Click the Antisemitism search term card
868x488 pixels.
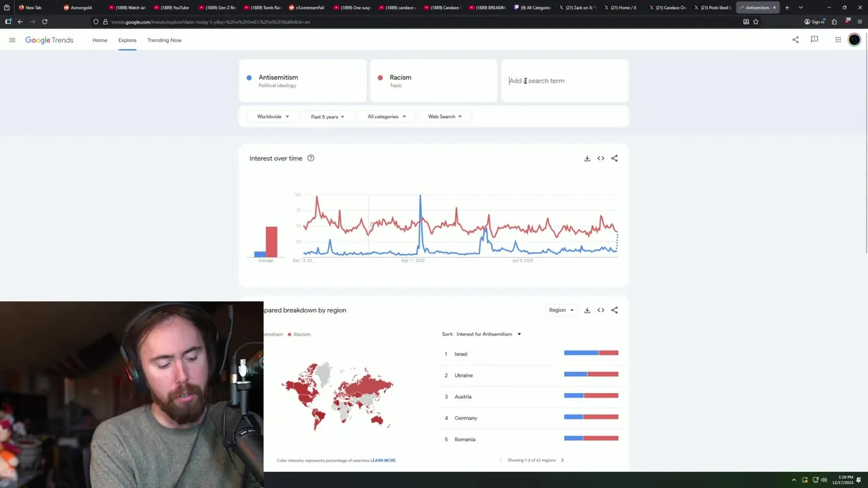[302, 81]
